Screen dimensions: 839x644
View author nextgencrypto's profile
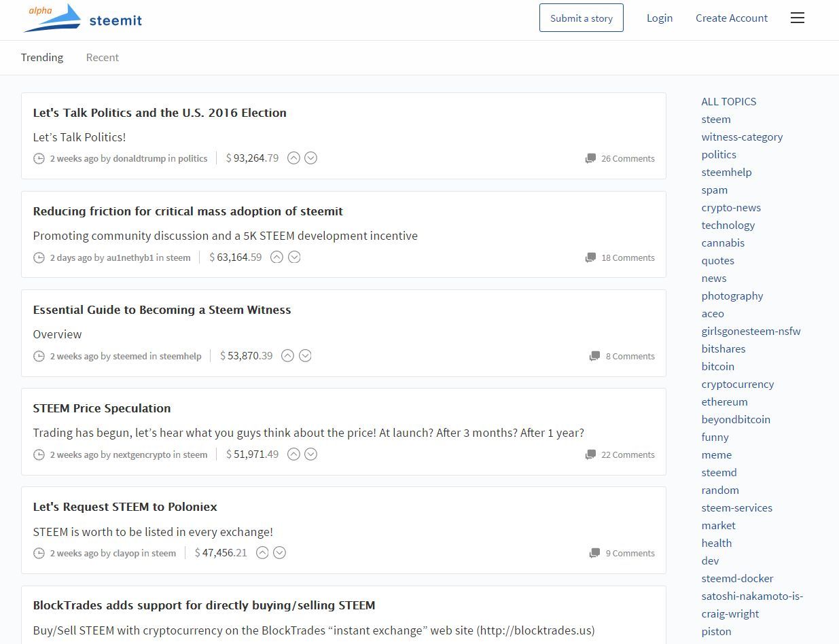[x=142, y=455]
